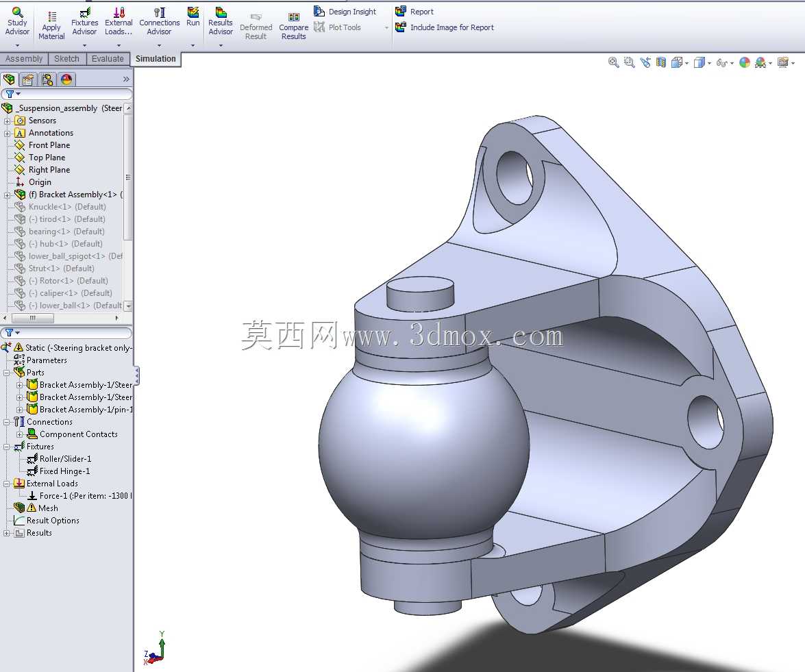
Task: Generate a simulation Report
Action: pos(414,11)
